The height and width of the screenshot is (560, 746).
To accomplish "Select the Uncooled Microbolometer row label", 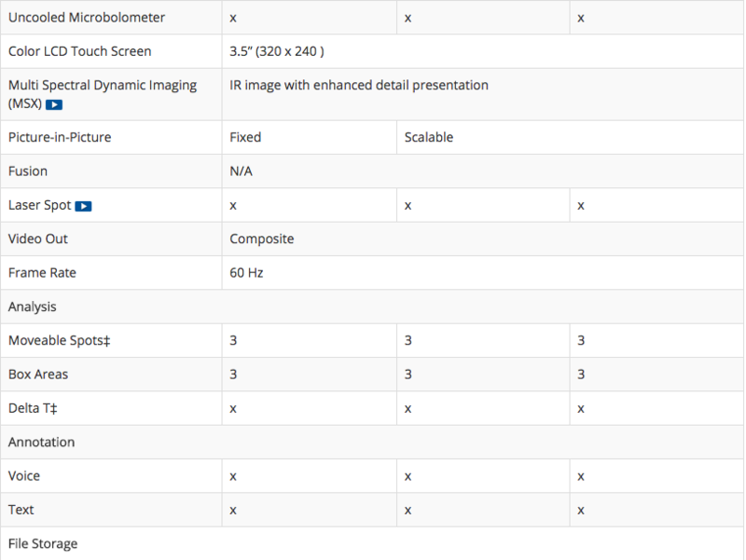I will (x=87, y=18).
